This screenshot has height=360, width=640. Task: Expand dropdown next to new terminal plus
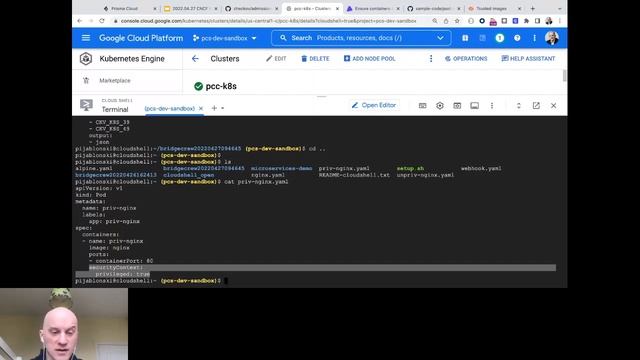coord(222,108)
